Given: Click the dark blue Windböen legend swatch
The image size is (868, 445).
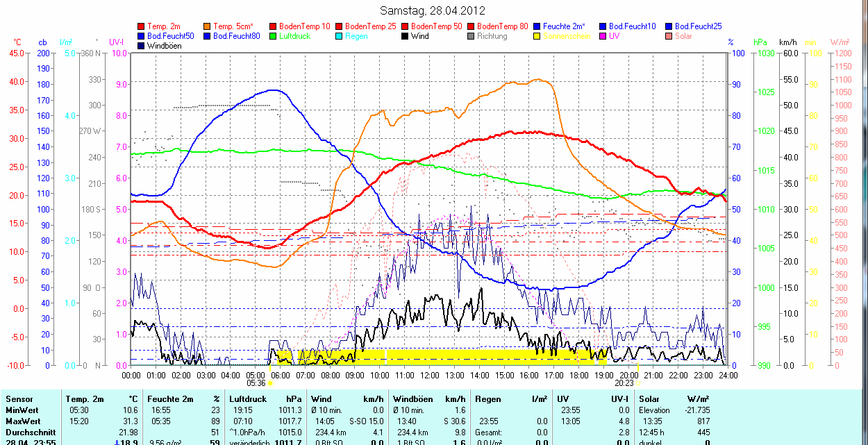Looking at the screenshot, I should [142, 46].
